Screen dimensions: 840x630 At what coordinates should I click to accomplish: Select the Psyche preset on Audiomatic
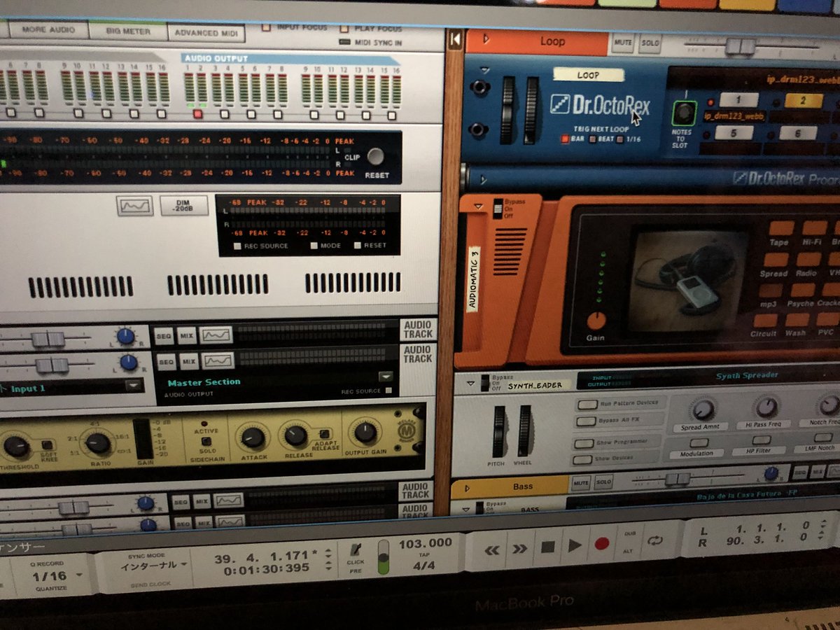coord(802,290)
